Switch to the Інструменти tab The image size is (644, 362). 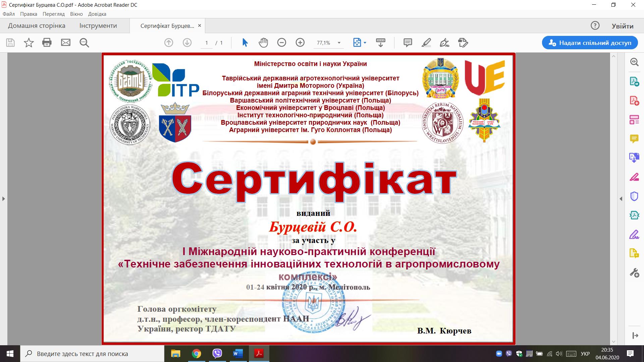(98, 26)
